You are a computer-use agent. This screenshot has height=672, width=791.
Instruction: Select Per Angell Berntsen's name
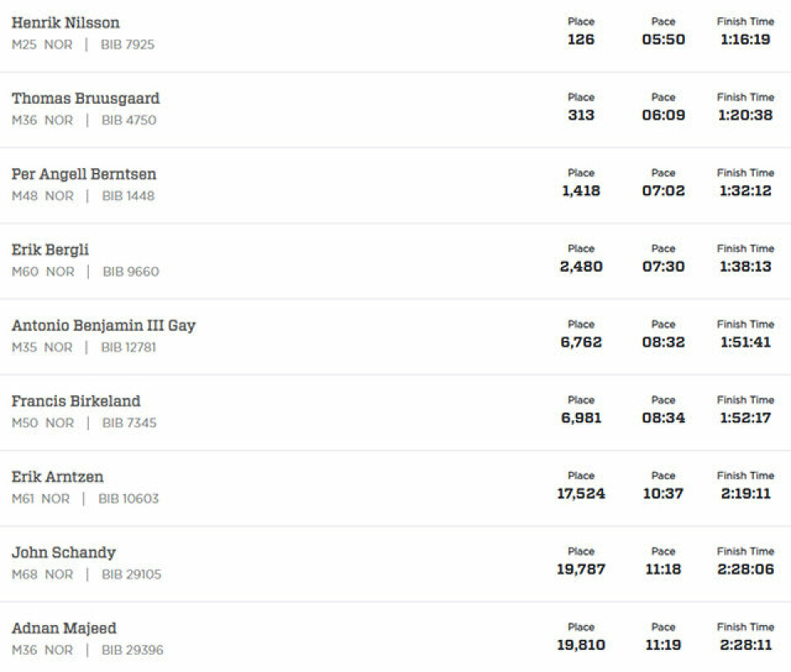84,174
